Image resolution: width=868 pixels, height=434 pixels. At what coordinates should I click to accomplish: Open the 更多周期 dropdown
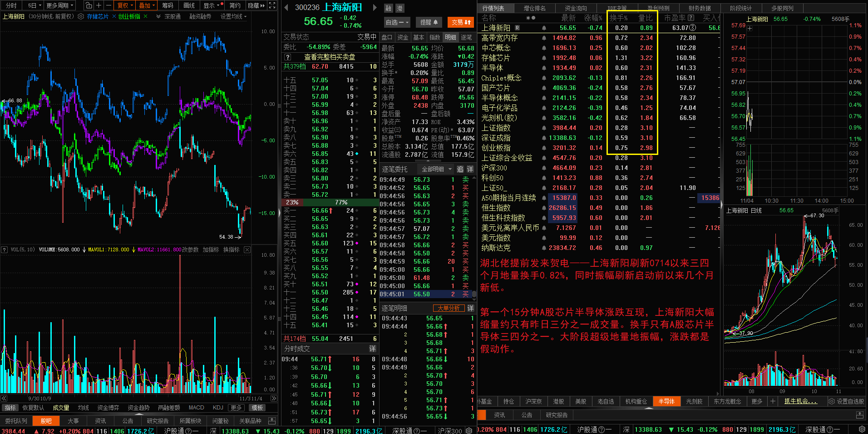tap(60, 5)
